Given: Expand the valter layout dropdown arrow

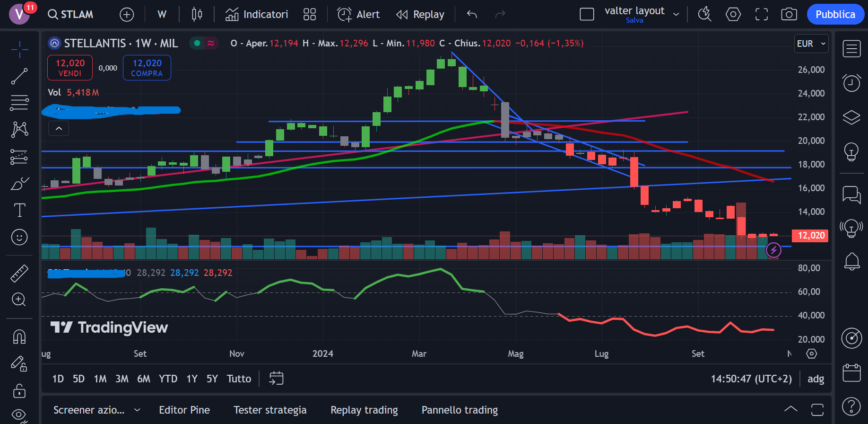Looking at the screenshot, I should pyautogui.click(x=676, y=14).
